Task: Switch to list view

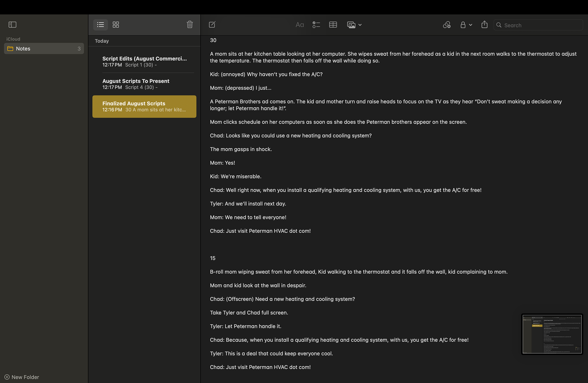Action: click(x=100, y=25)
